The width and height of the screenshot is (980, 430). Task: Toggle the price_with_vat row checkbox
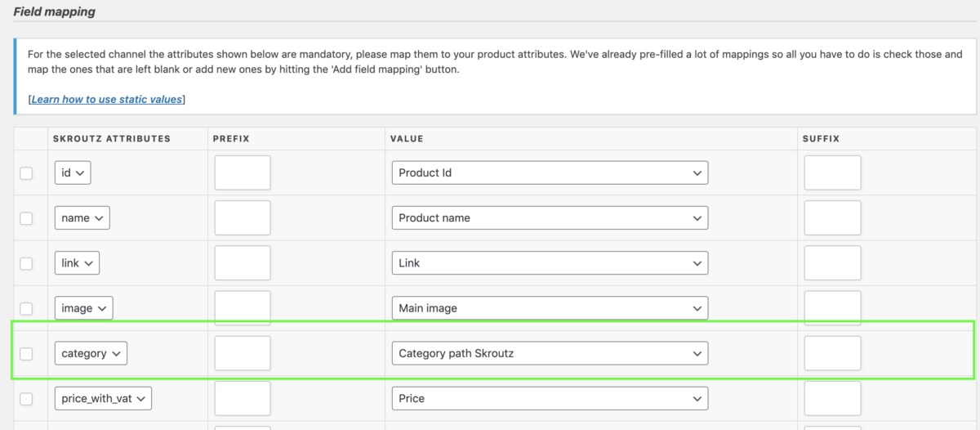tap(26, 399)
